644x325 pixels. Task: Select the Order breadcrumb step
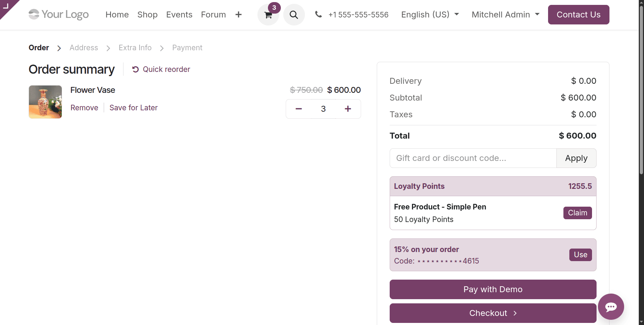tap(39, 48)
